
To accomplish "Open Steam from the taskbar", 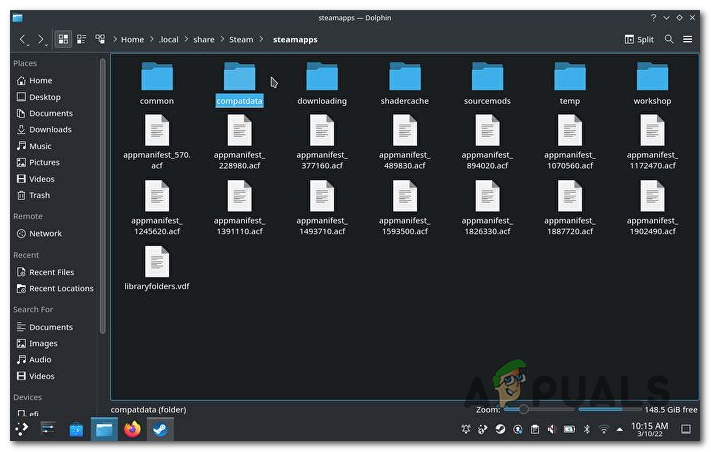I will point(160,429).
